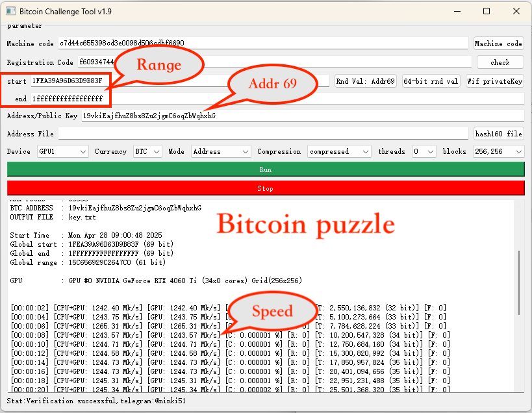Click the start range input field

(180, 81)
